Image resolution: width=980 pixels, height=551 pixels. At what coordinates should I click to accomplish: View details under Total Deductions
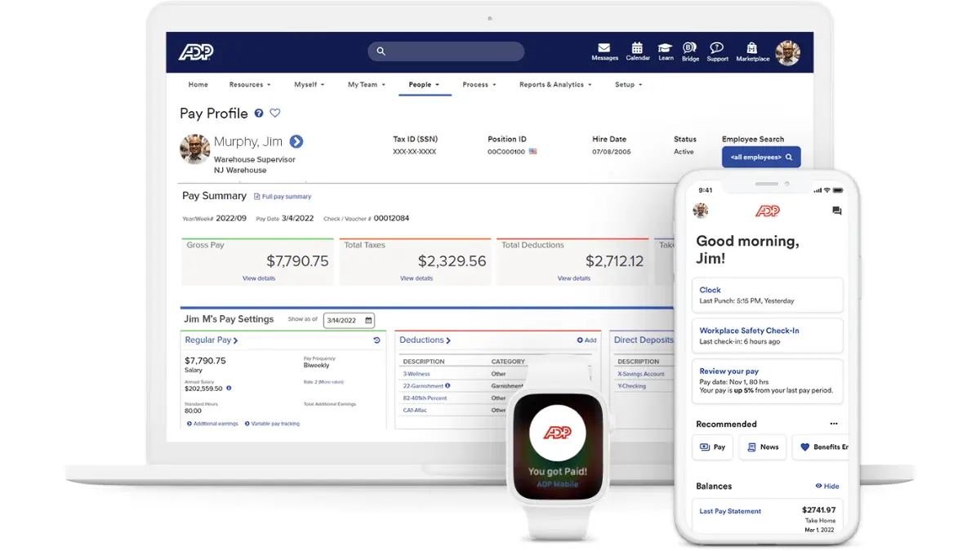pyautogui.click(x=574, y=278)
